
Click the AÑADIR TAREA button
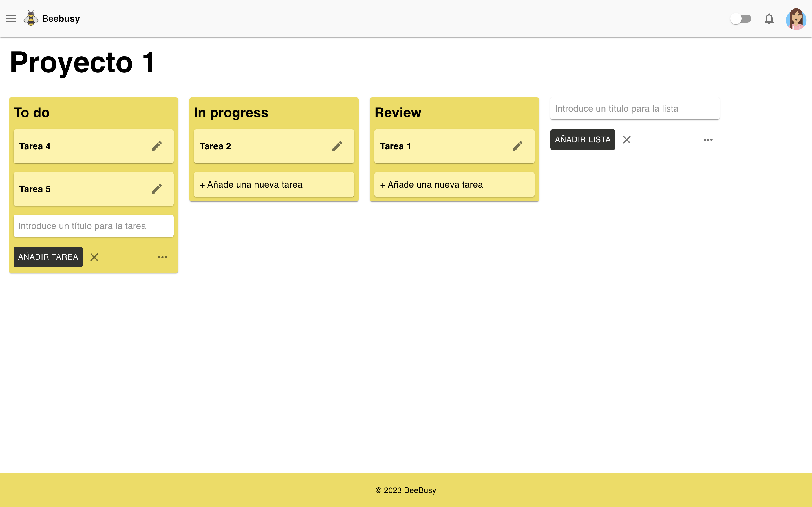[x=48, y=257]
